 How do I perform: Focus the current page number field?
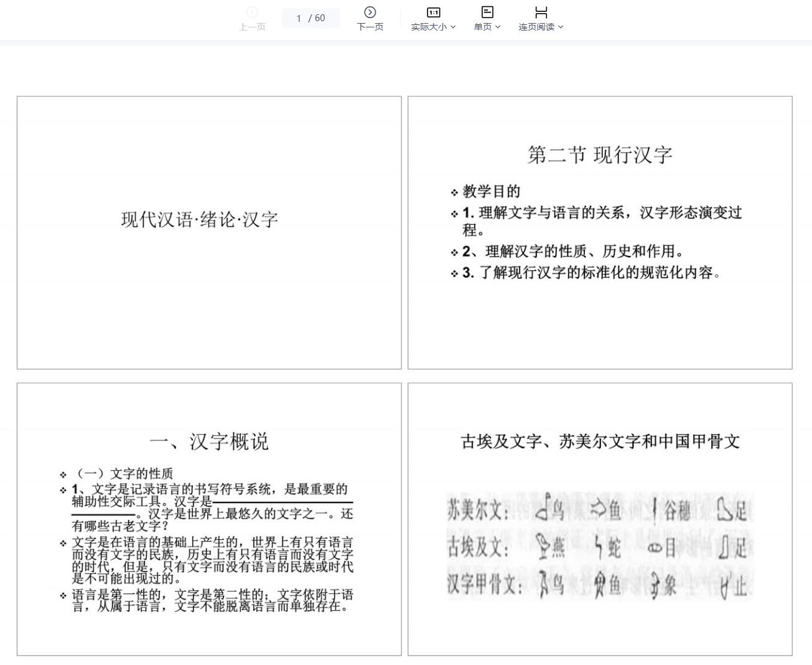coord(299,18)
